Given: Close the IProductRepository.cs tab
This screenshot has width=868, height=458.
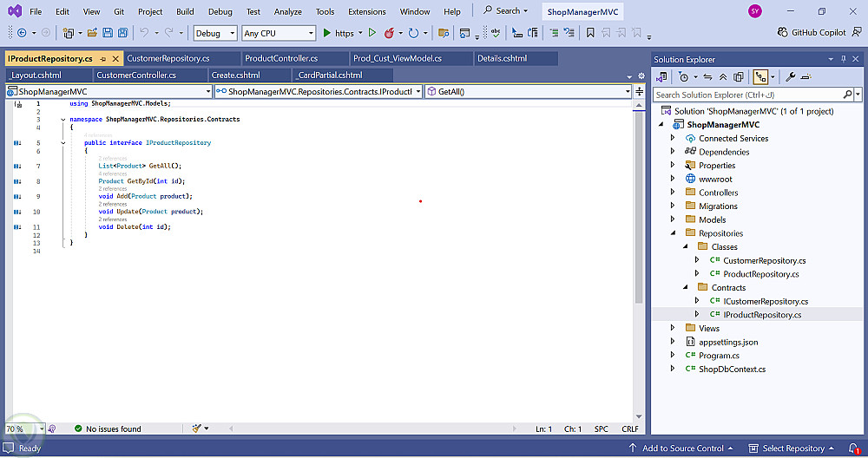Looking at the screenshot, I should point(115,59).
